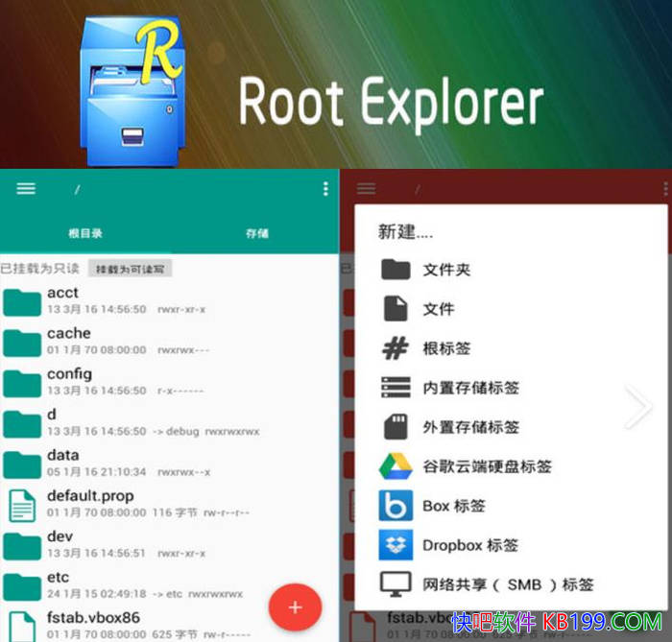Viewport: 672px width, 642px height.
Task: Open the cache folder icon
Action: pyautogui.click(x=22, y=343)
